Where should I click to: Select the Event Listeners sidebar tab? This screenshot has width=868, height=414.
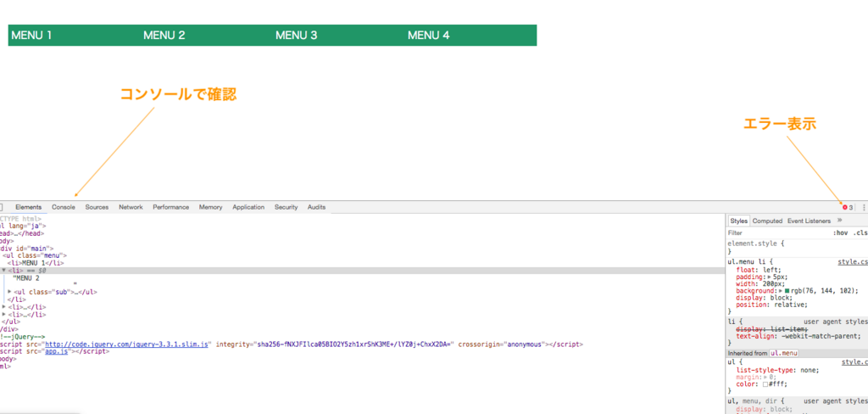(x=809, y=221)
